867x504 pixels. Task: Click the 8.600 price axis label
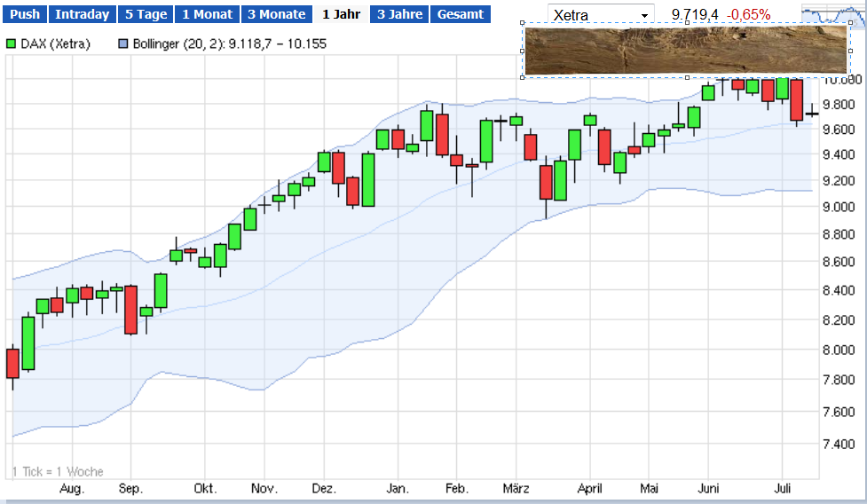(x=839, y=262)
